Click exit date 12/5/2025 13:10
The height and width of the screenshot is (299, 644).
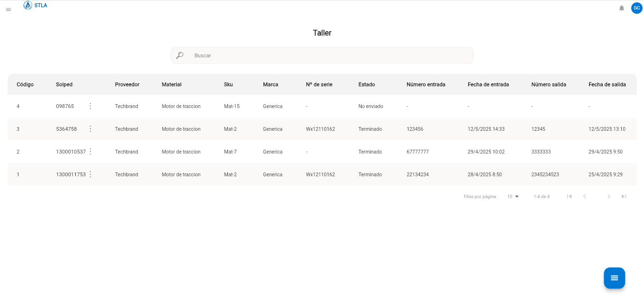click(x=607, y=129)
